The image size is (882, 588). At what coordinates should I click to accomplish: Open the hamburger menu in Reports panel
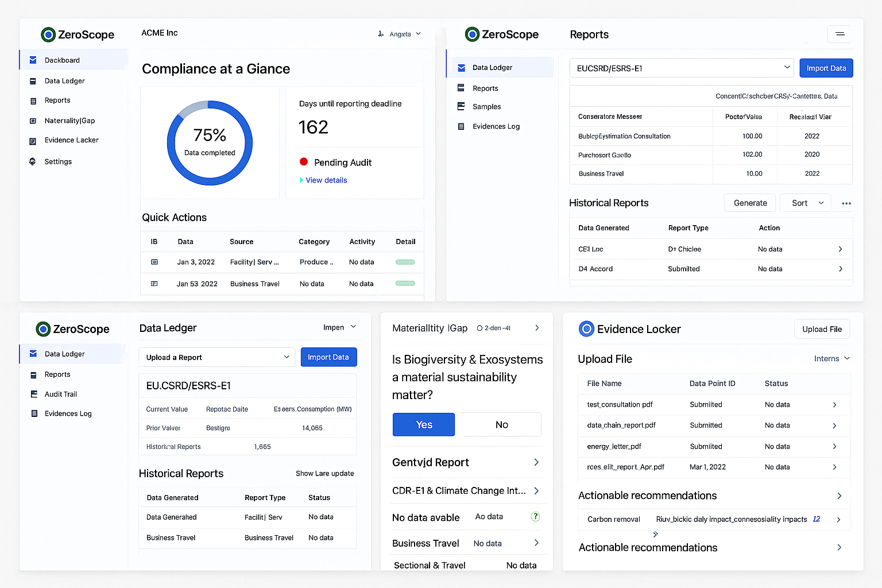point(840,34)
